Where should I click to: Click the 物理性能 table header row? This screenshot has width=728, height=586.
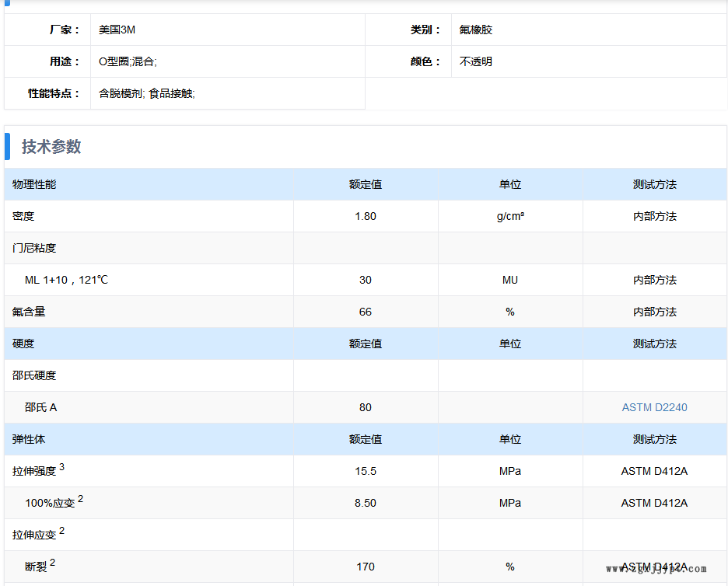click(34, 184)
